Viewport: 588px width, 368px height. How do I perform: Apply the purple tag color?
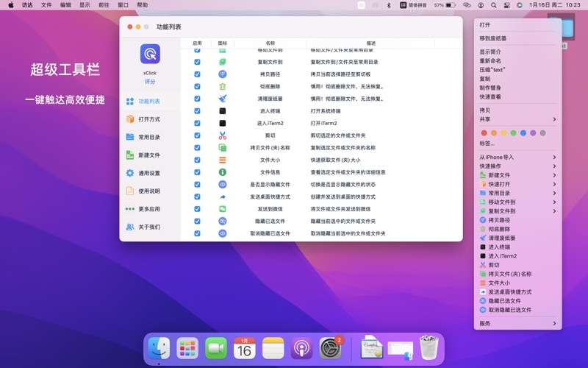pyautogui.click(x=533, y=133)
